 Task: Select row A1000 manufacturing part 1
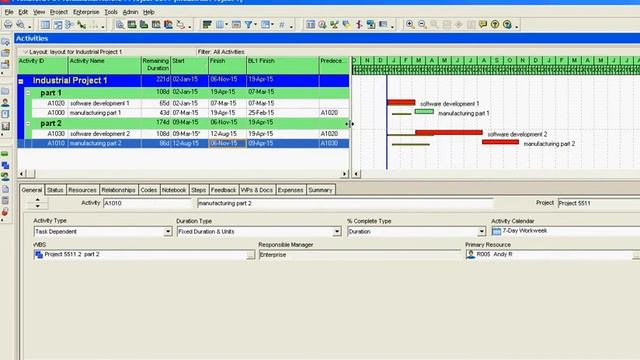(183, 113)
